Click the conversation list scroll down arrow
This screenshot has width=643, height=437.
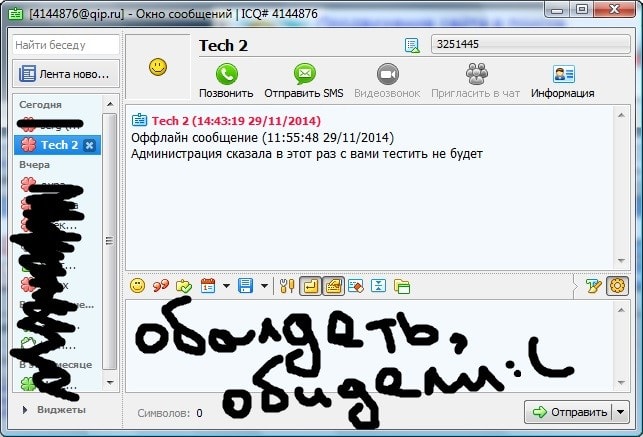(x=110, y=382)
